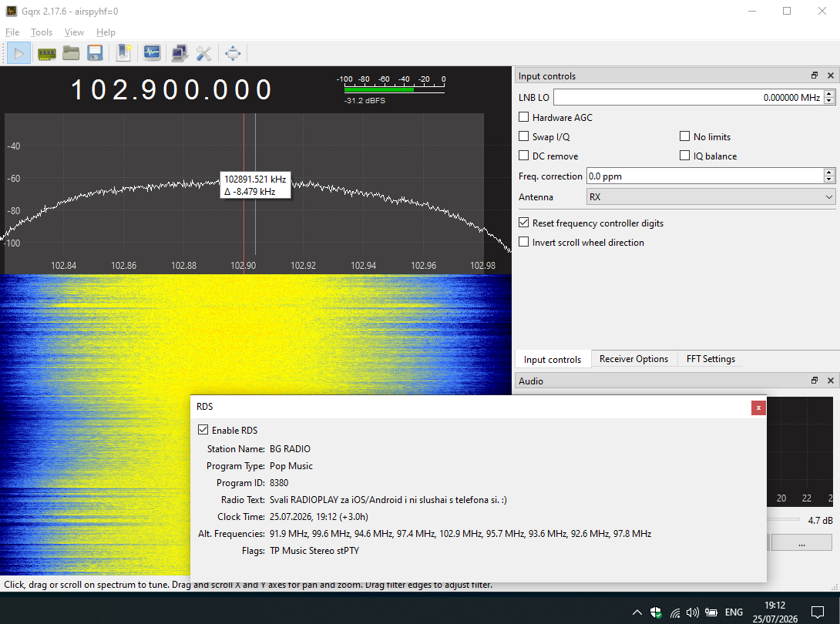
Task: Open remote control network computers icon
Action: click(x=180, y=53)
